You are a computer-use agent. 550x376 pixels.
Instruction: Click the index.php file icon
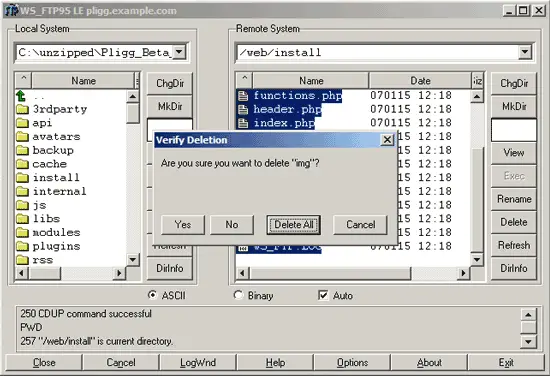pos(243,123)
